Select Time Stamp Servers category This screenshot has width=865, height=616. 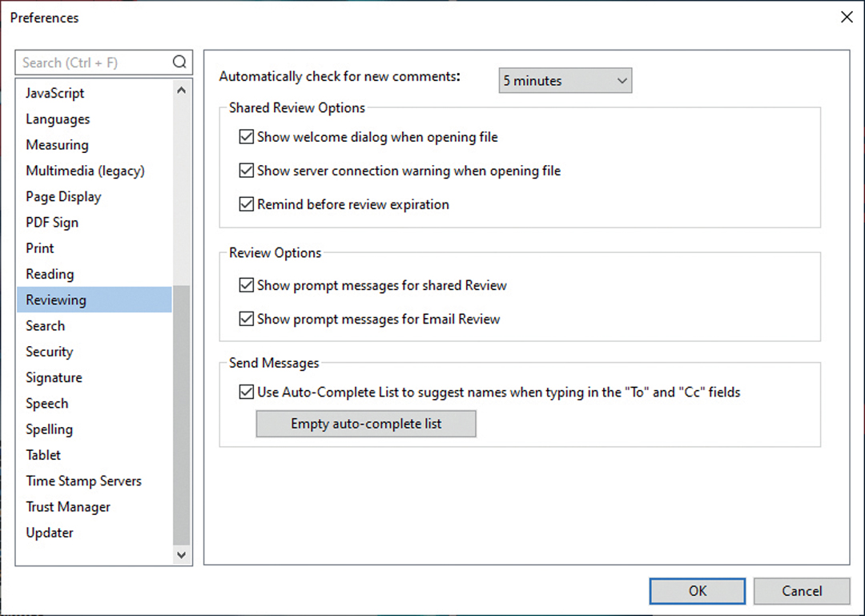[83, 481]
